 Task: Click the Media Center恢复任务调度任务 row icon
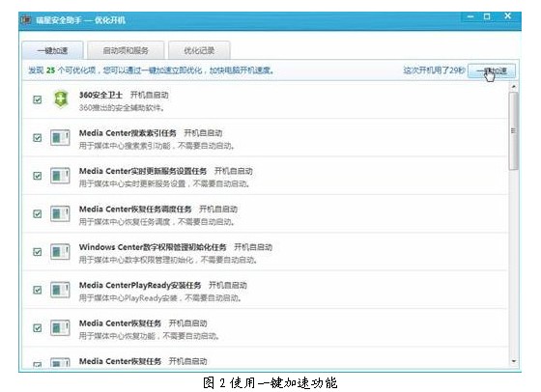(60, 214)
